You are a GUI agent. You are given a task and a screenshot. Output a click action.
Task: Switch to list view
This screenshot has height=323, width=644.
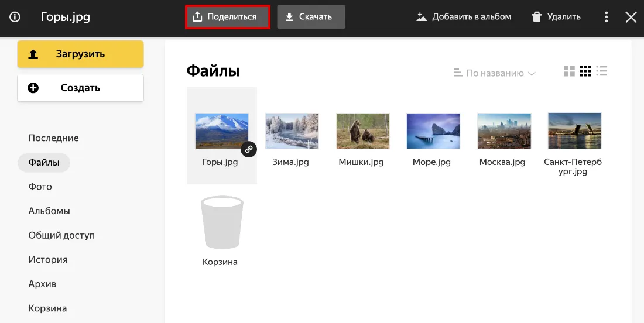coord(602,71)
